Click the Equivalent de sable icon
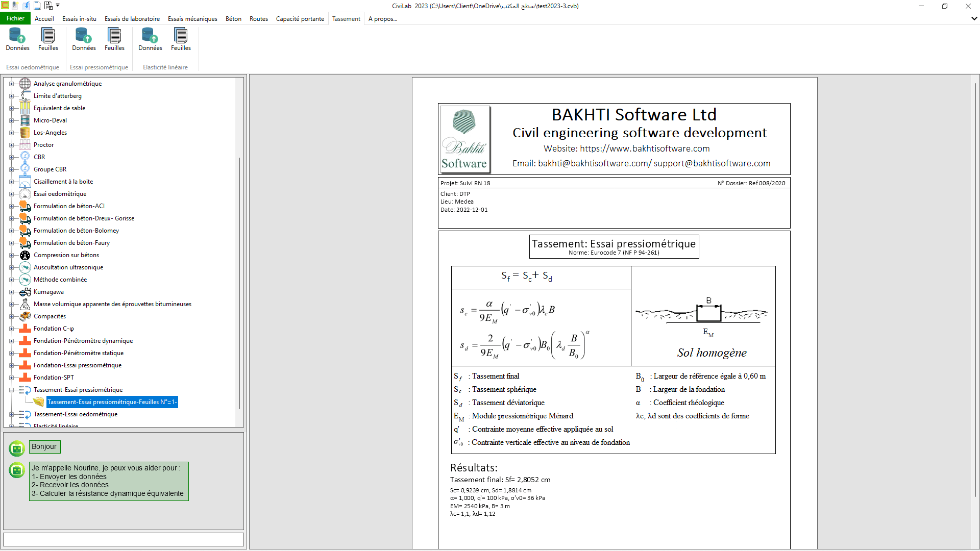The image size is (980, 551). (25, 108)
